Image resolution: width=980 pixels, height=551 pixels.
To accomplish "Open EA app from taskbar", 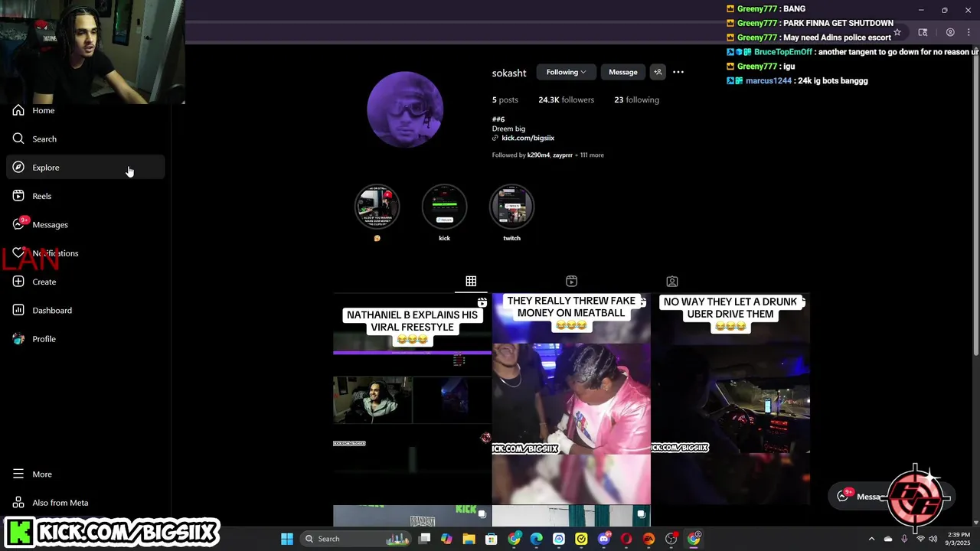I will [649, 539].
